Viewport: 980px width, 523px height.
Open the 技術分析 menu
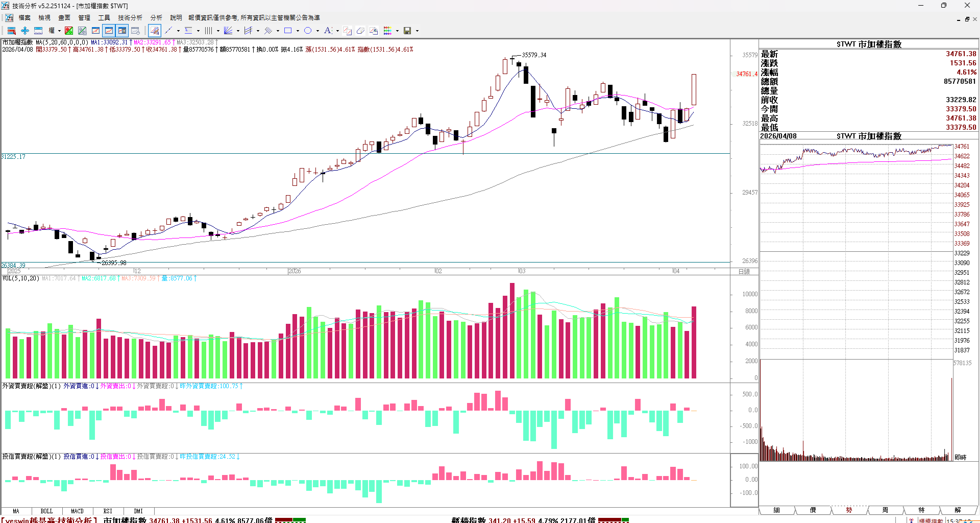(130, 17)
